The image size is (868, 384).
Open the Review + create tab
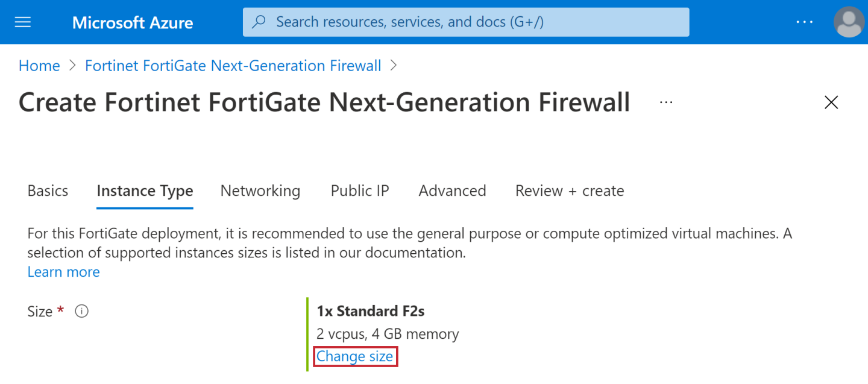click(x=570, y=191)
